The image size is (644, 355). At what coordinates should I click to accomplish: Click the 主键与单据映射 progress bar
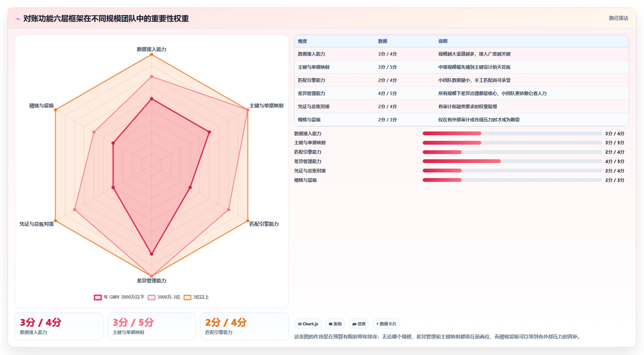(512, 143)
